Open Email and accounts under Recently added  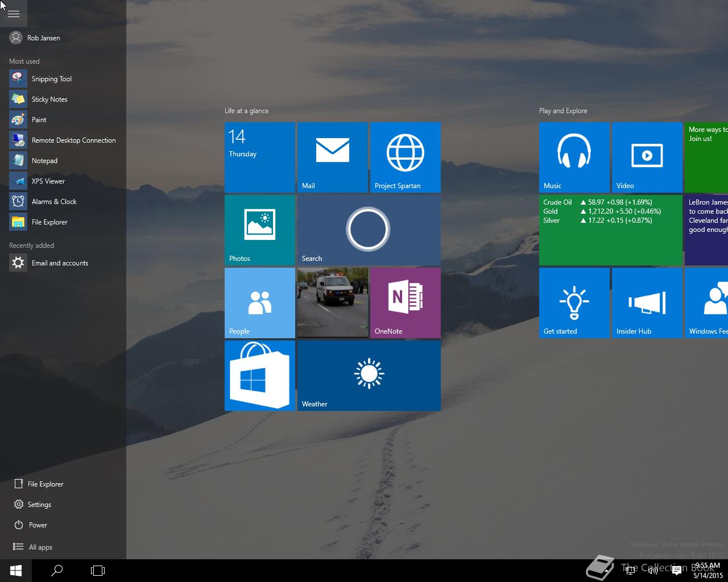click(x=63, y=263)
